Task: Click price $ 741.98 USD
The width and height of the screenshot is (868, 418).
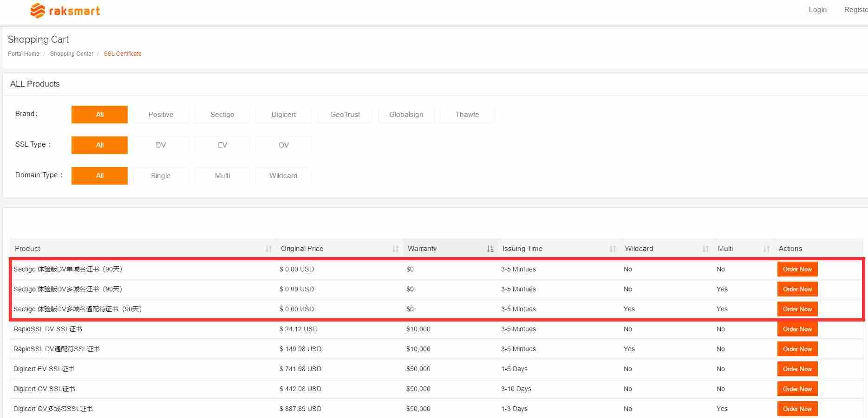Action: click(300, 369)
